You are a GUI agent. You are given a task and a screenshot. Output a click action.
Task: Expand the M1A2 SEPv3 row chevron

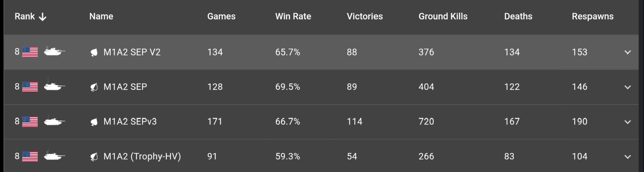(628, 122)
